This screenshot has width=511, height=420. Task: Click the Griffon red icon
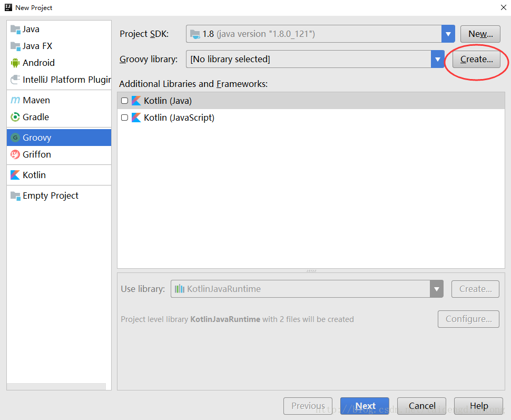click(15, 154)
